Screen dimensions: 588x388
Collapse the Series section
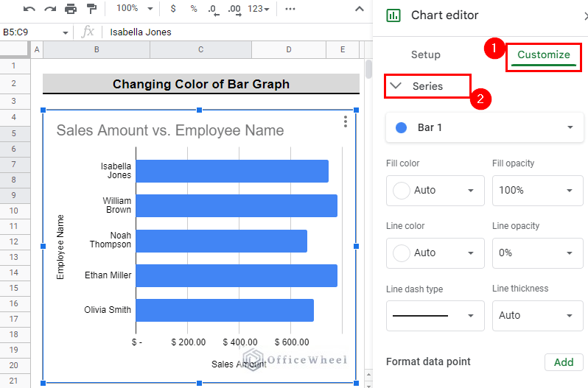[427, 86]
